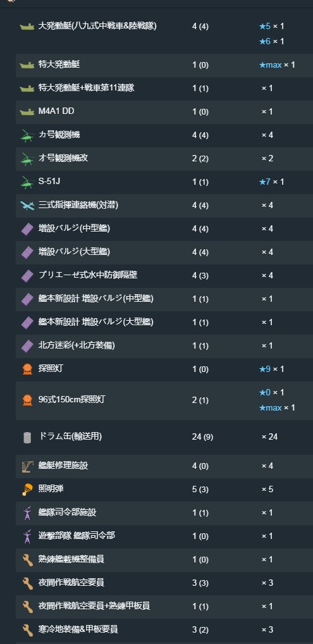
Task: Click the ★9 improvement level for 探照灯
Action: [x=264, y=369]
